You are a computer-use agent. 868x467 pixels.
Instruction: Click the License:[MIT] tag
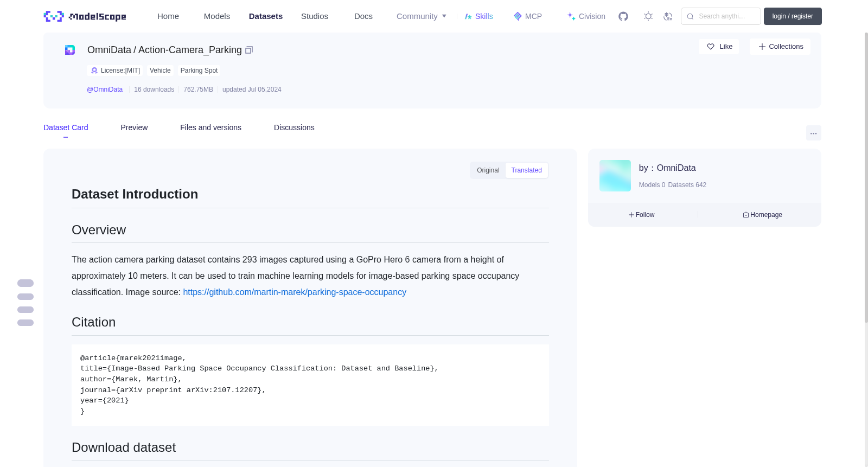(116, 71)
